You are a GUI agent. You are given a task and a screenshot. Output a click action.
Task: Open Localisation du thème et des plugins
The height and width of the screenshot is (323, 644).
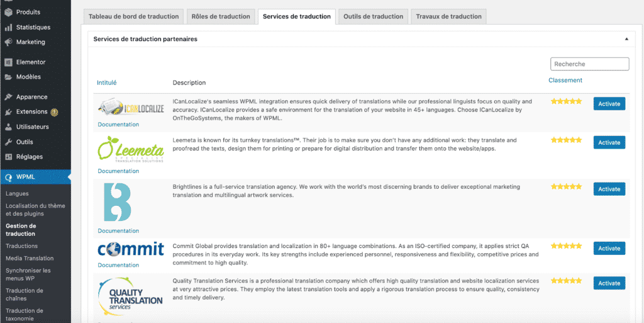pos(35,210)
